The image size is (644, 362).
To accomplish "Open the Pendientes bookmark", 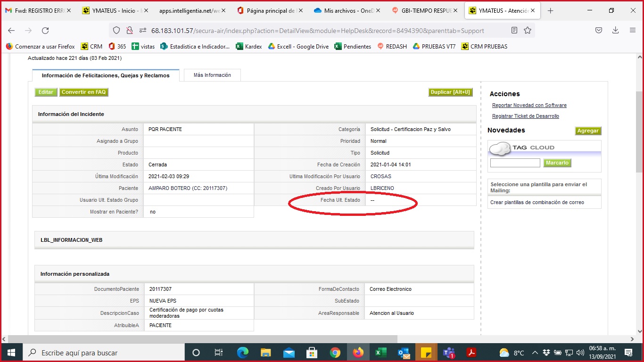I will tap(353, 46).
